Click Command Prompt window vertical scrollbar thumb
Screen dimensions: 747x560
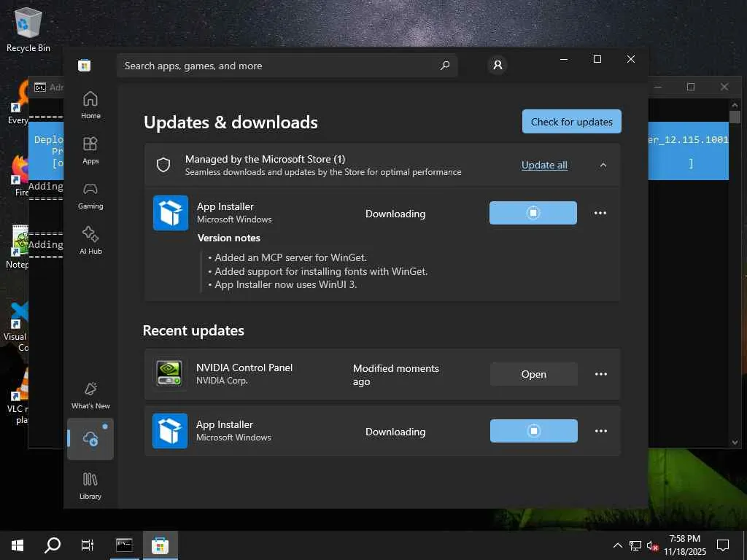(735, 117)
